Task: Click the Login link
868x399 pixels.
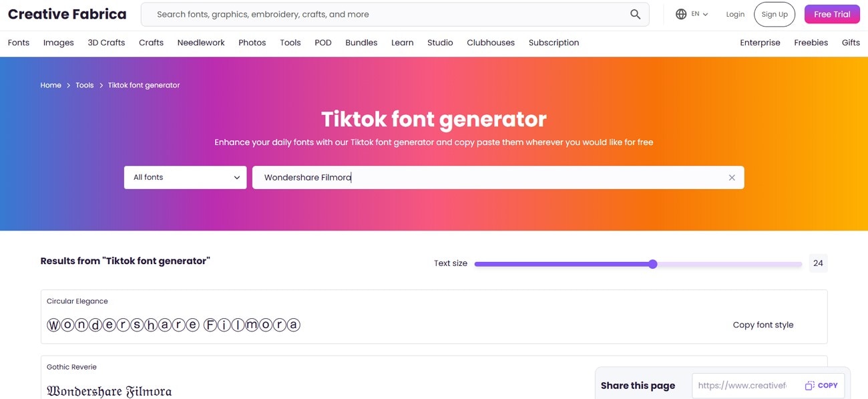Action: click(x=735, y=14)
